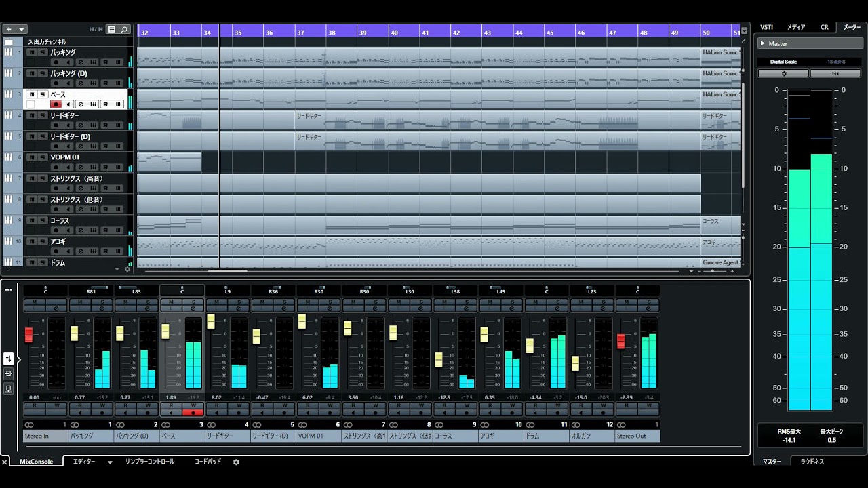
Task: Open edit channel settings for VOPM 01 mixer channel
Action: tap(329, 308)
